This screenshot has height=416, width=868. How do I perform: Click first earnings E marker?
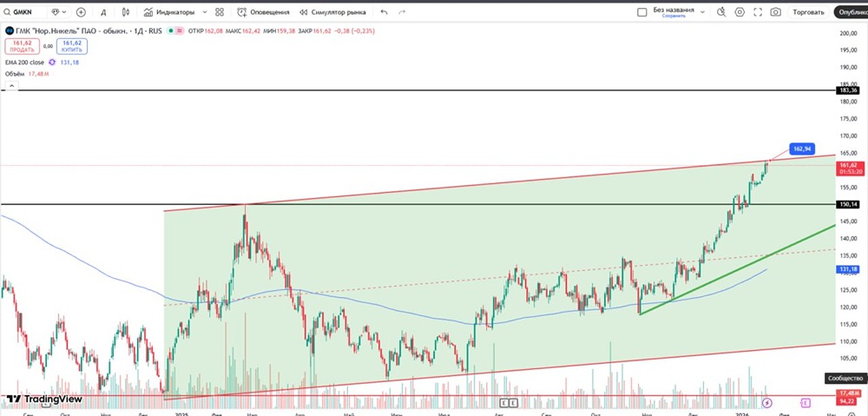tap(503, 402)
